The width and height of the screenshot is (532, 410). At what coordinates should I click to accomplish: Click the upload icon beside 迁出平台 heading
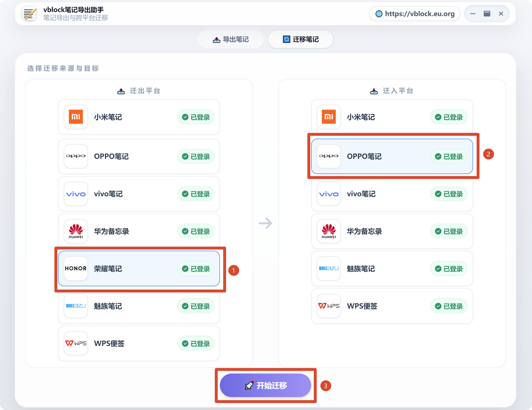click(x=121, y=91)
